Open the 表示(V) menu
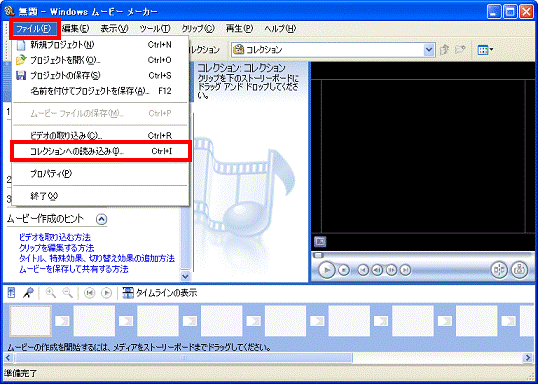The height and width of the screenshot is (384, 538). [x=114, y=28]
